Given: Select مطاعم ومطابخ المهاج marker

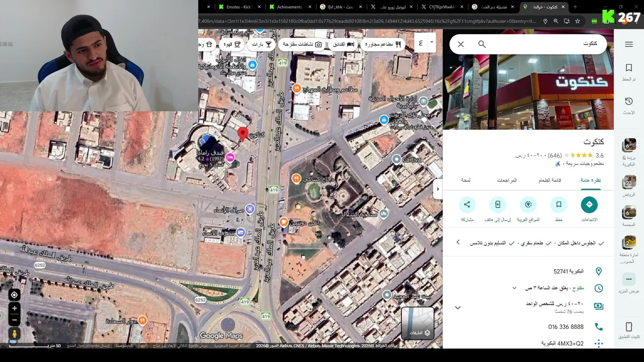Looking at the screenshot, I should tap(296, 89).
